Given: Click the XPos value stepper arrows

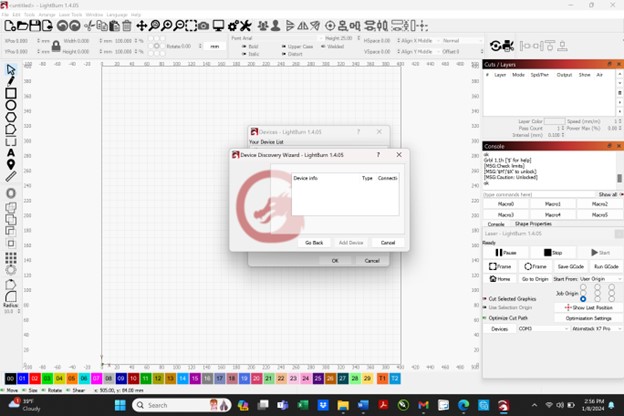Looking at the screenshot, I should tap(38, 41).
